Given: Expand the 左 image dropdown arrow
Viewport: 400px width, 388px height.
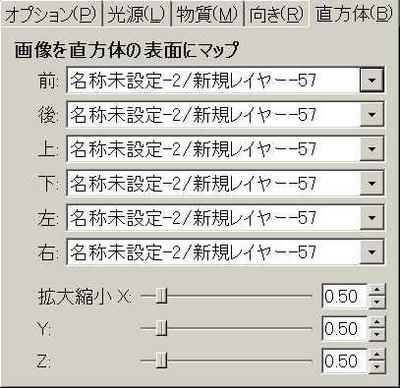Looking at the screenshot, I should point(371,217).
